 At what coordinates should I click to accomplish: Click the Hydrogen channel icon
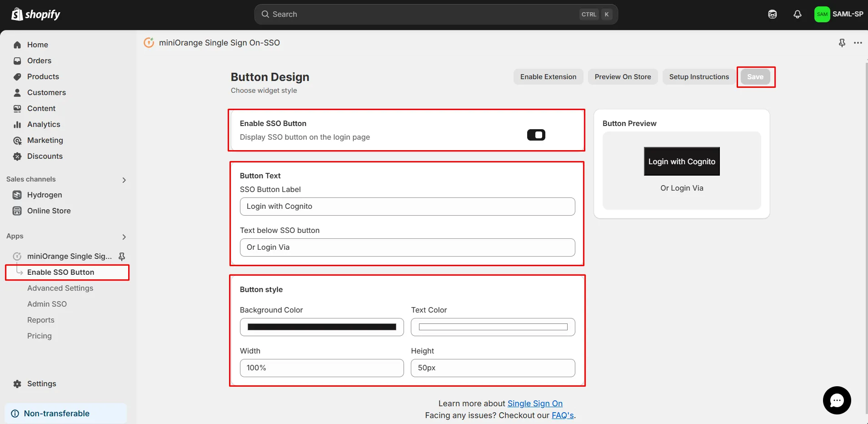pyautogui.click(x=17, y=195)
